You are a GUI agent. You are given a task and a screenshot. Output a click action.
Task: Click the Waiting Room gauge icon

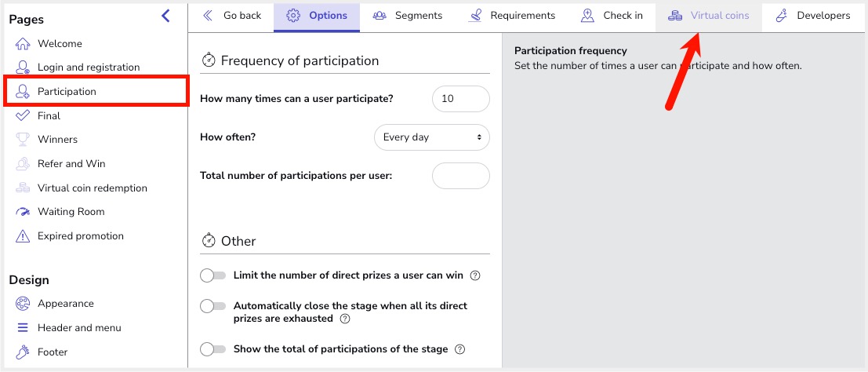point(23,212)
